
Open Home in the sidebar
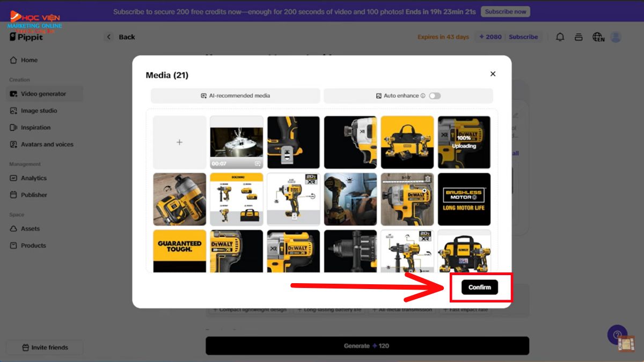pos(44,60)
